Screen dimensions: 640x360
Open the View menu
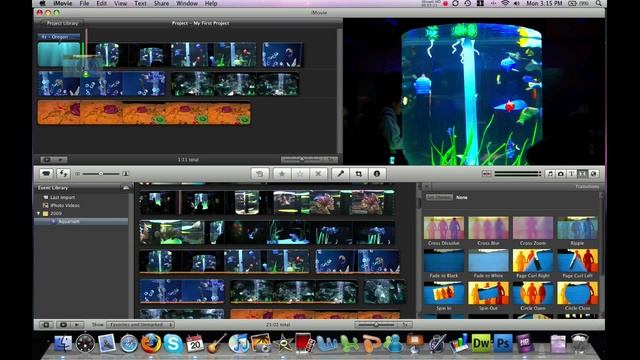pos(120,3)
